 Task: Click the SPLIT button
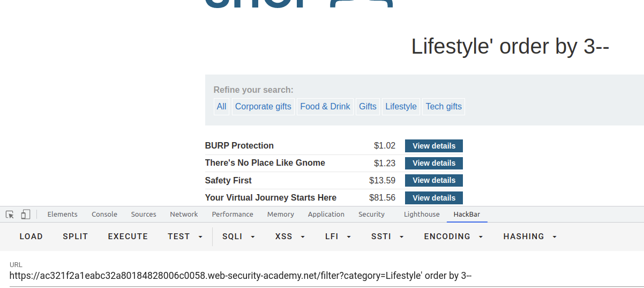point(76,237)
